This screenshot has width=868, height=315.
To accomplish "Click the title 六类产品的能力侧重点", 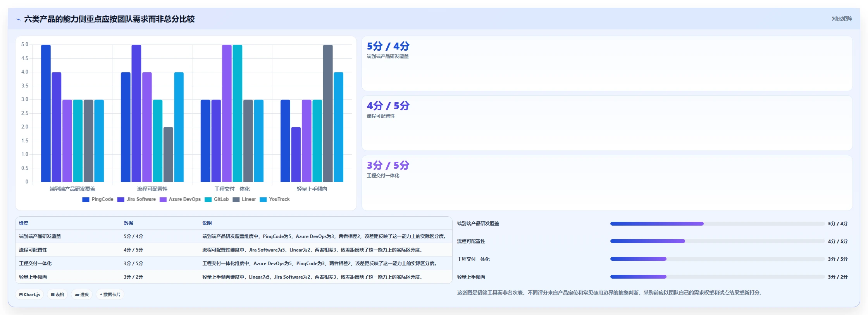I will [109, 19].
